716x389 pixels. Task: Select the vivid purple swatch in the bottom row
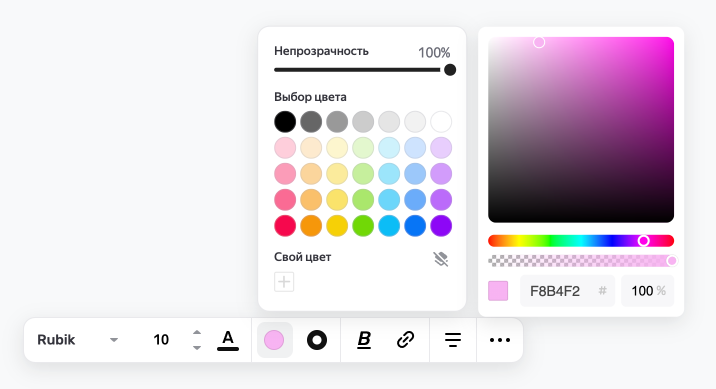[x=441, y=226]
